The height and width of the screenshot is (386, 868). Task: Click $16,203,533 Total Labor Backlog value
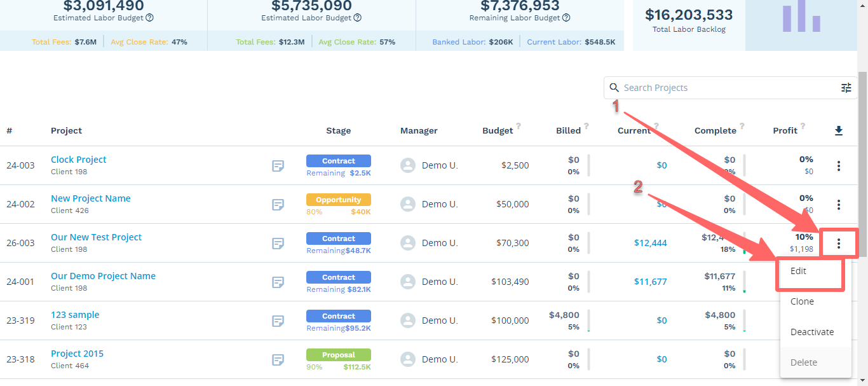[x=689, y=14]
